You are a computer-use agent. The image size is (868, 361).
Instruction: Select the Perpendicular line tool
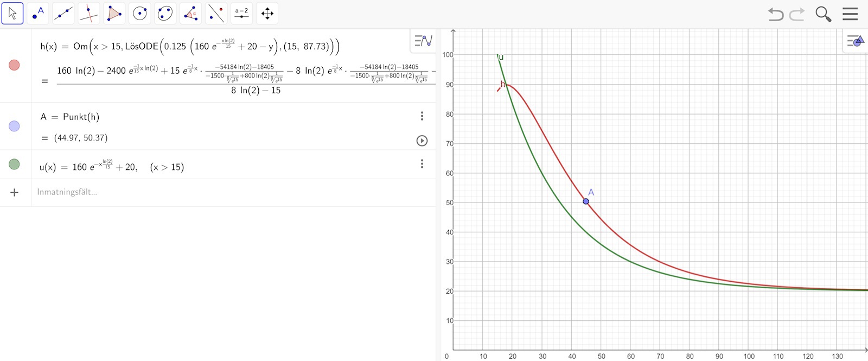pyautogui.click(x=89, y=14)
